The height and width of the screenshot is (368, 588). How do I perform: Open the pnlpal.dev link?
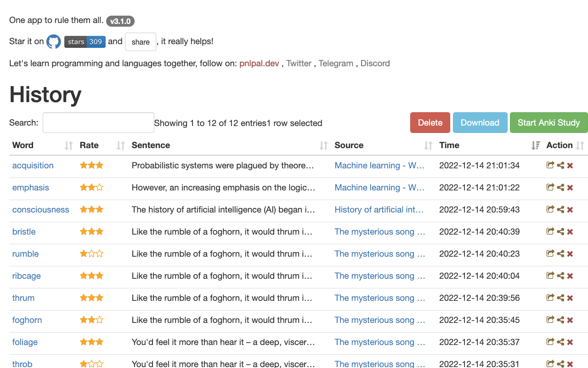(259, 63)
